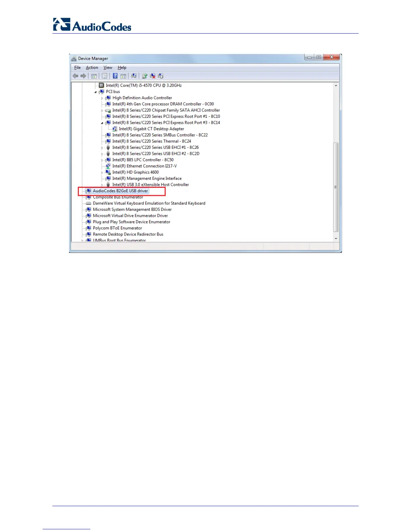Open the View menu
Viewport: 411px width, 532px height.
coord(108,68)
